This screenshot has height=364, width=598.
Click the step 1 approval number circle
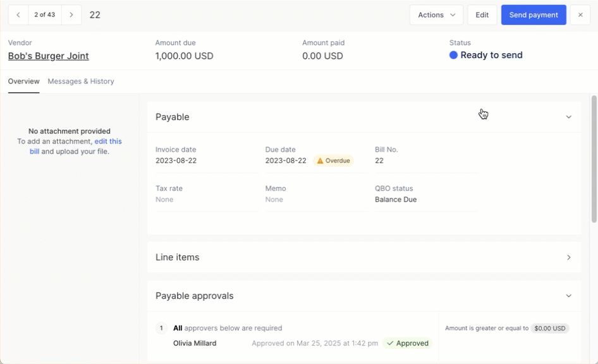pos(161,328)
